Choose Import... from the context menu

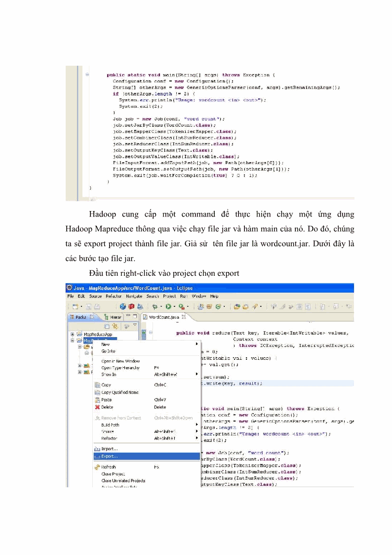point(110,449)
